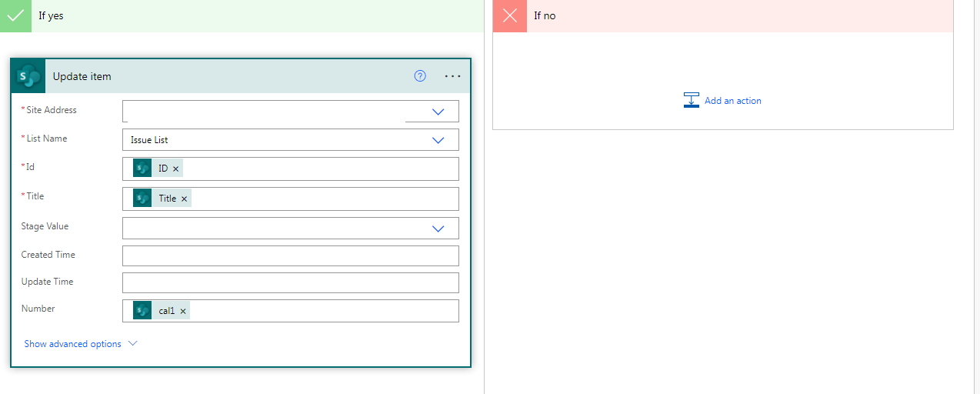Remove the cal1 token from Number field

click(183, 312)
